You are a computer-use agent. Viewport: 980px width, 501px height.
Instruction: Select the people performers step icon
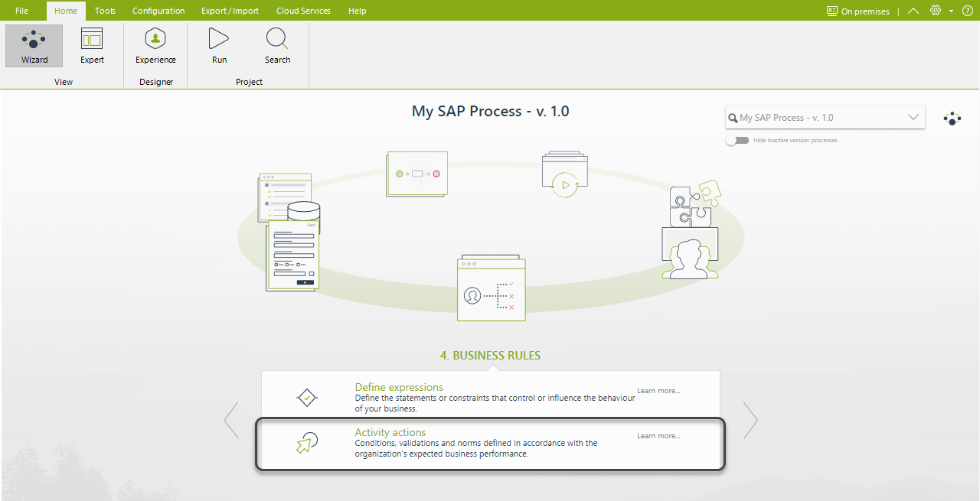[690, 253]
